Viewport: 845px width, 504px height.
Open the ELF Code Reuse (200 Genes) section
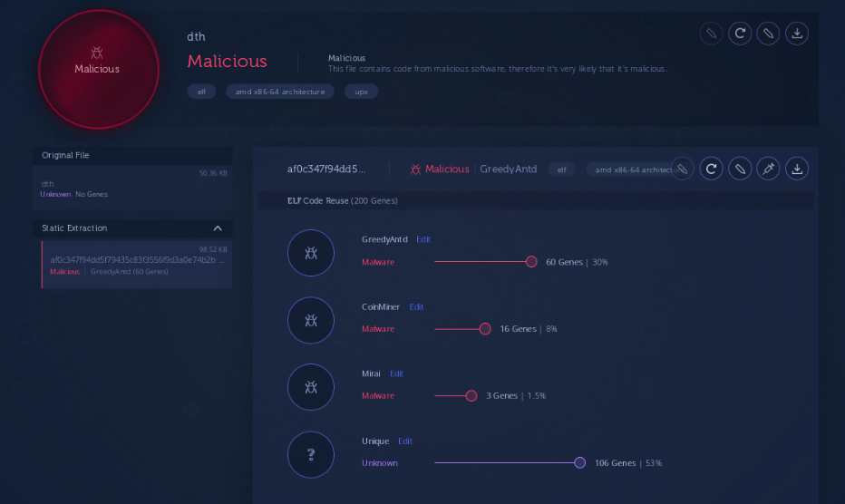[342, 200]
